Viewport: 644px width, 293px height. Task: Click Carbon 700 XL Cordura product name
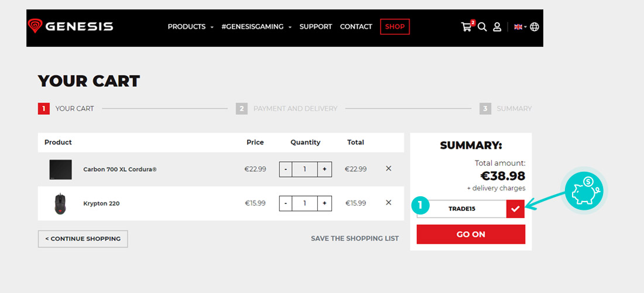coord(120,169)
